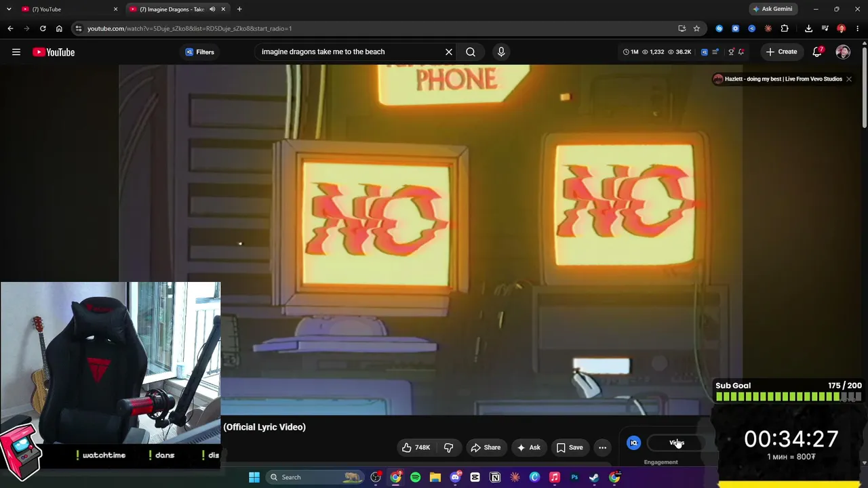Open the vidIQ list icon in header
868x488 pixels.
click(x=715, y=52)
